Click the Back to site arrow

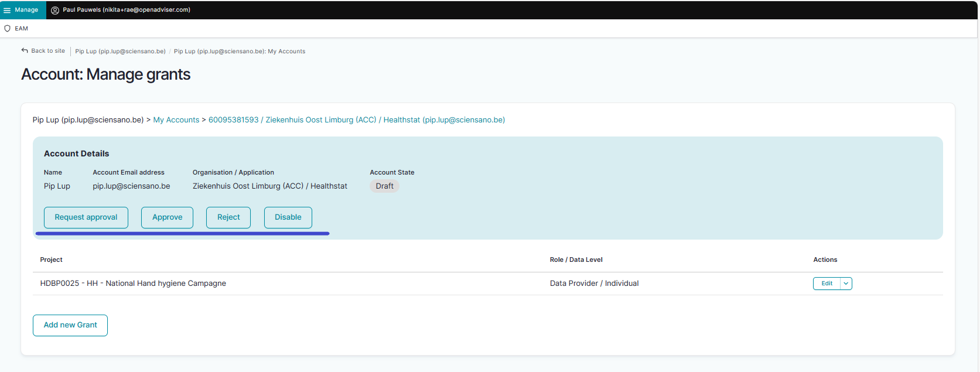coord(25,51)
